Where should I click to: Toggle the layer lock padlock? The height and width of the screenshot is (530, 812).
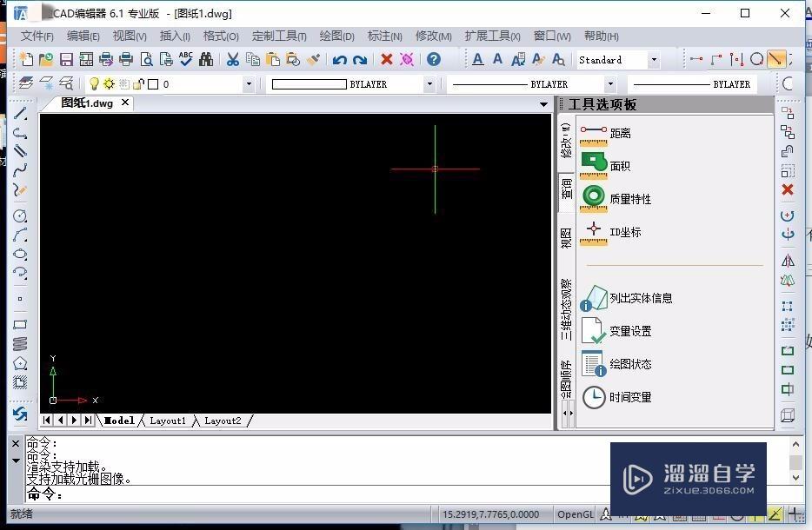coord(137,83)
